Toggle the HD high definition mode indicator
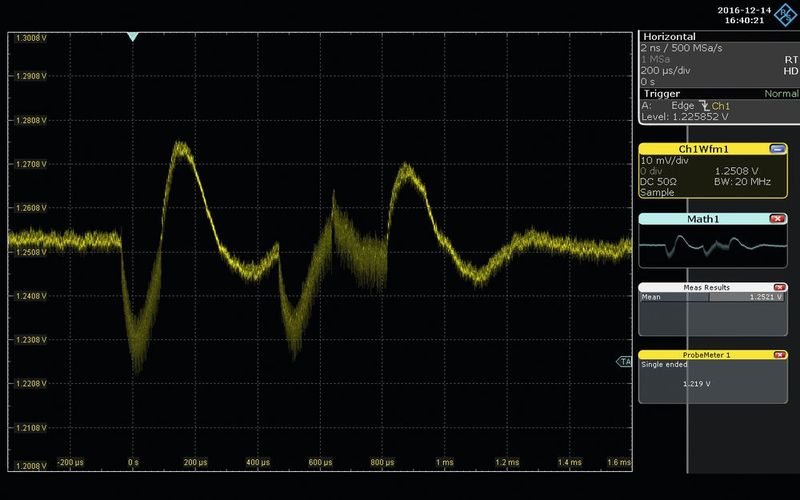Viewport: 800px width, 500px height. tap(790, 71)
